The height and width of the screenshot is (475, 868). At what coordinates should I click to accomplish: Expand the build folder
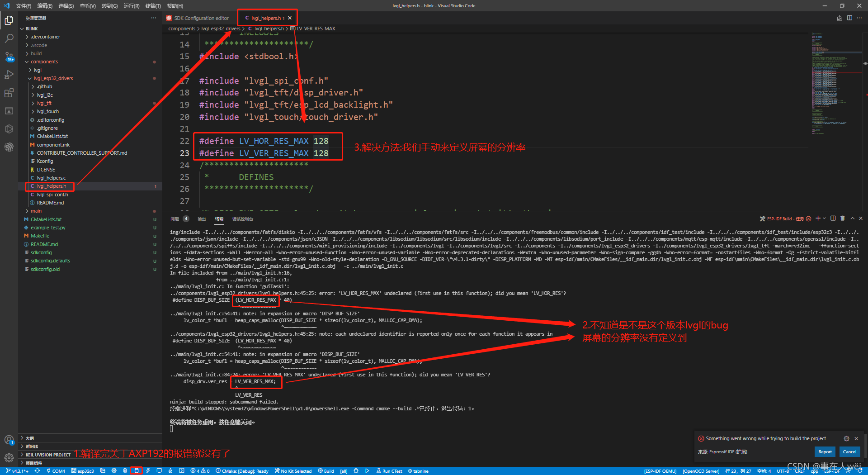pos(36,53)
